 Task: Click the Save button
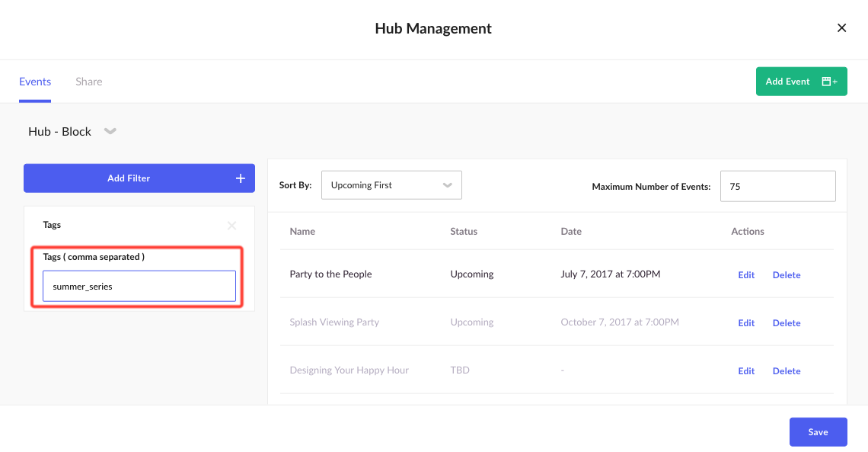tap(819, 432)
